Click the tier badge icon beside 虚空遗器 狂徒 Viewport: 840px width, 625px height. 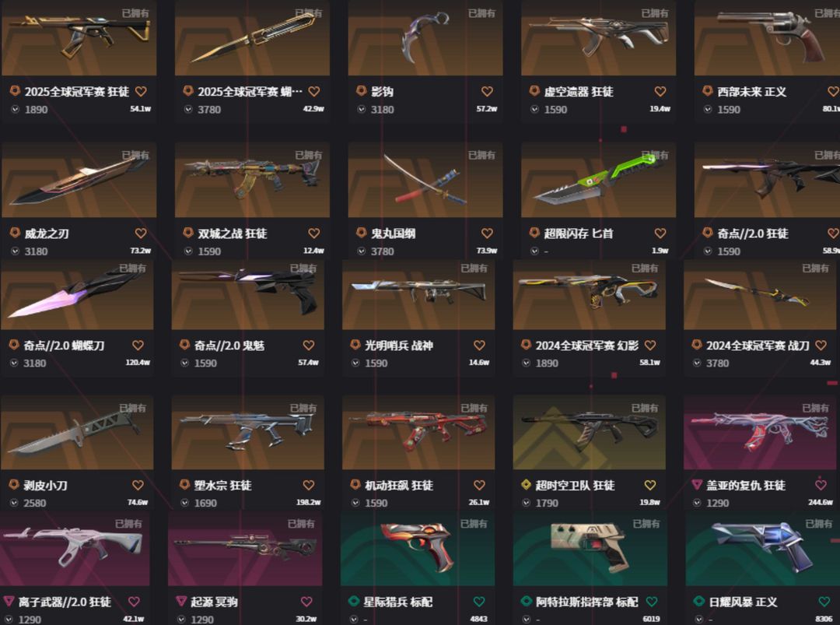click(x=534, y=91)
